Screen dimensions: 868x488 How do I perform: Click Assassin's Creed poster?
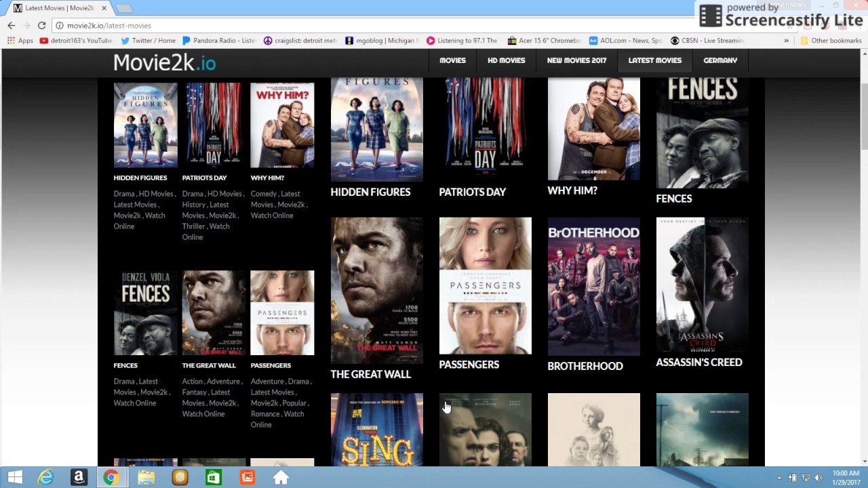click(702, 285)
